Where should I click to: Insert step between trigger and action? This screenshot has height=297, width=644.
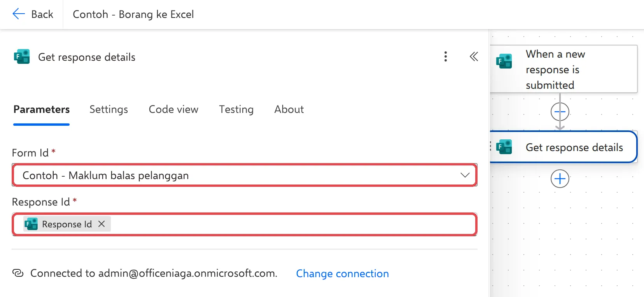[x=560, y=112]
